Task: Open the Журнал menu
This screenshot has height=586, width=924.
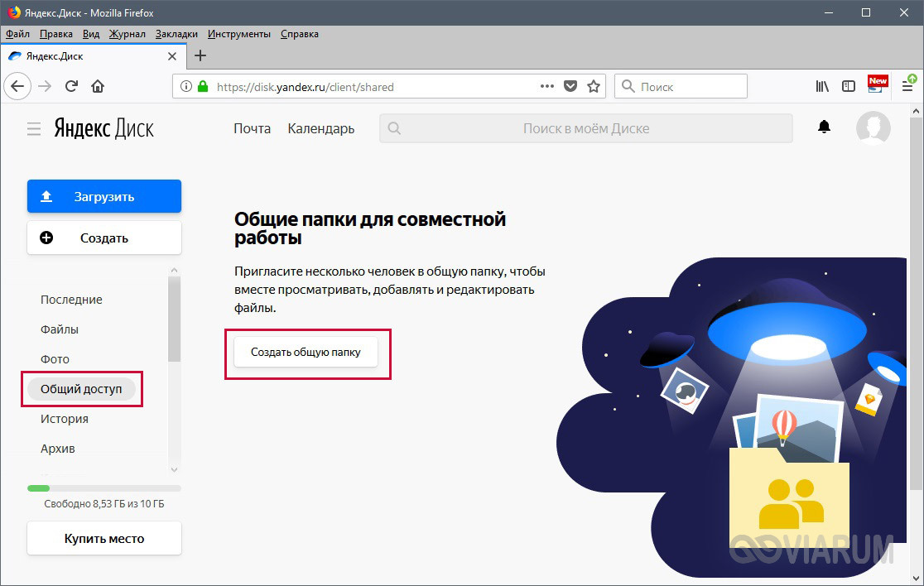Action: pos(128,34)
